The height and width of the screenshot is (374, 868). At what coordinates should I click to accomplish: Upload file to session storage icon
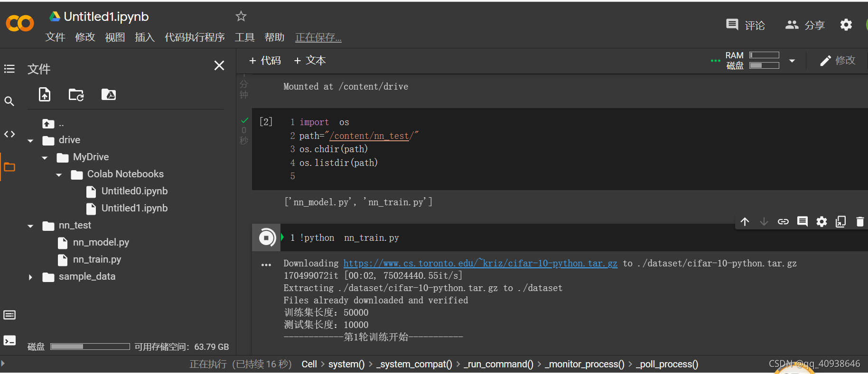(45, 94)
